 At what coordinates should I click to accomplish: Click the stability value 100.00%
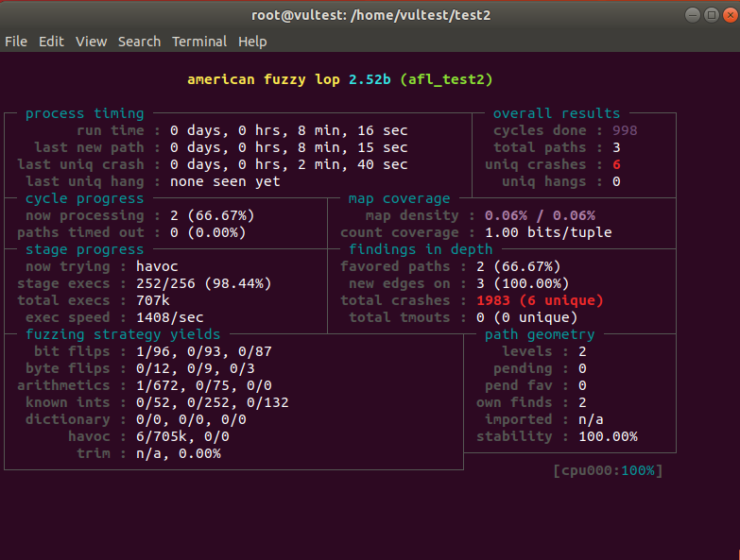tap(608, 436)
